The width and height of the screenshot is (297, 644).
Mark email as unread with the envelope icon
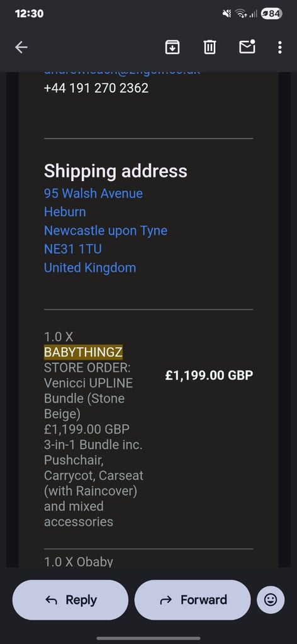[247, 47]
